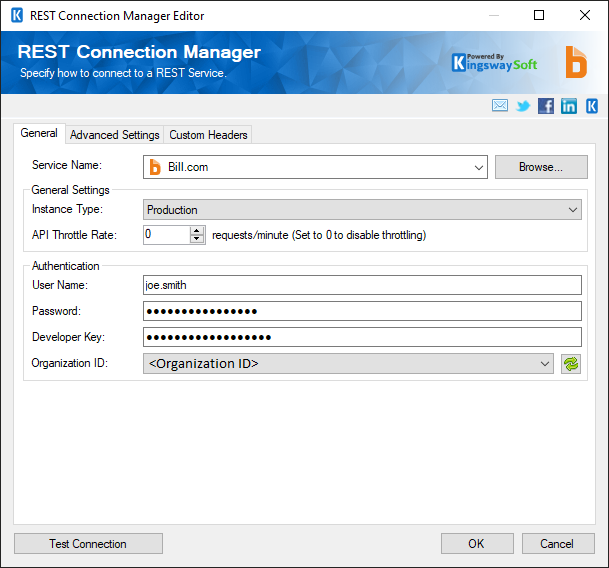Viewport: 609px width, 568px height.
Task: Refresh Organization ID list with green arrows icon
Action: [571, 364]
